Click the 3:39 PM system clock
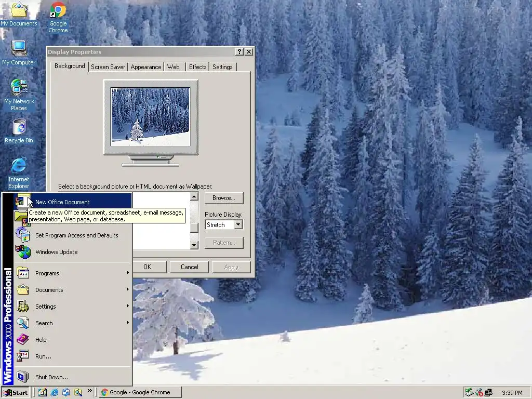This screenshot has height=399, width=532. point(512,393)
